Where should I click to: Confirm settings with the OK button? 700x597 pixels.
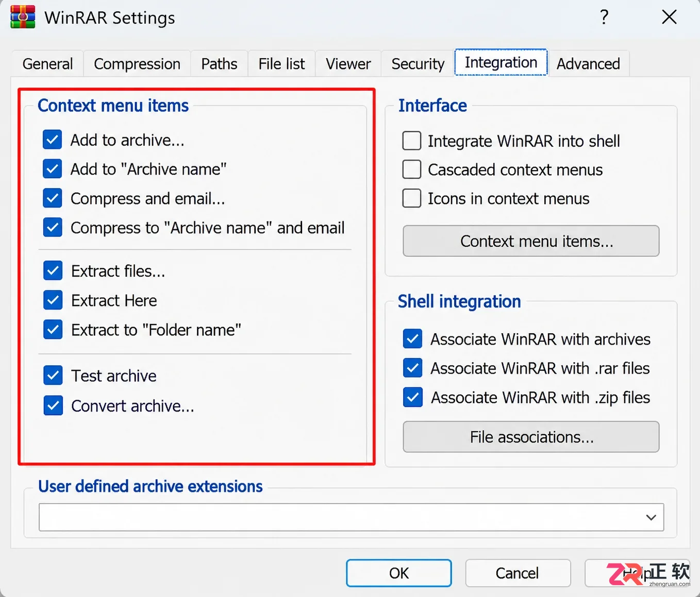coord(399,573)
